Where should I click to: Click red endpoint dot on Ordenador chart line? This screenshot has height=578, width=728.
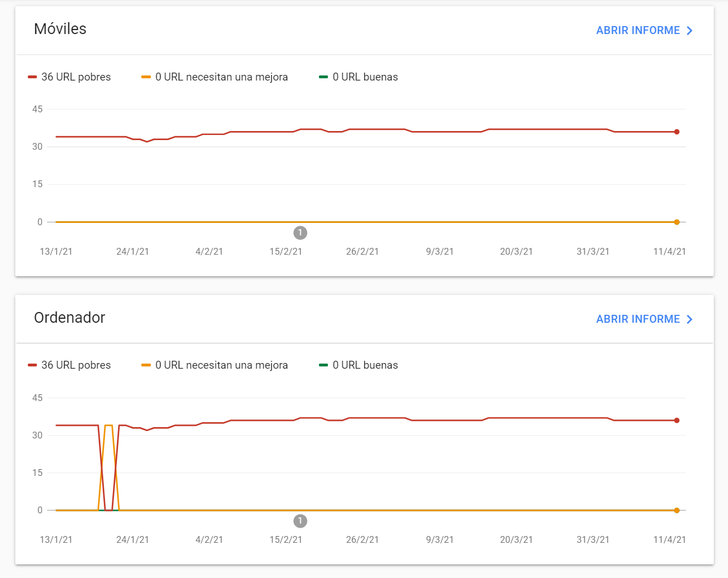click(x=677, y=420)
